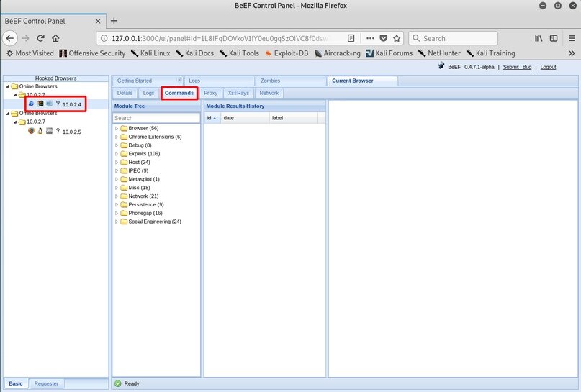The height and width of the screenshot is (392, 581).
Task: Click the Module Tree search field
Action: (156, 118)
